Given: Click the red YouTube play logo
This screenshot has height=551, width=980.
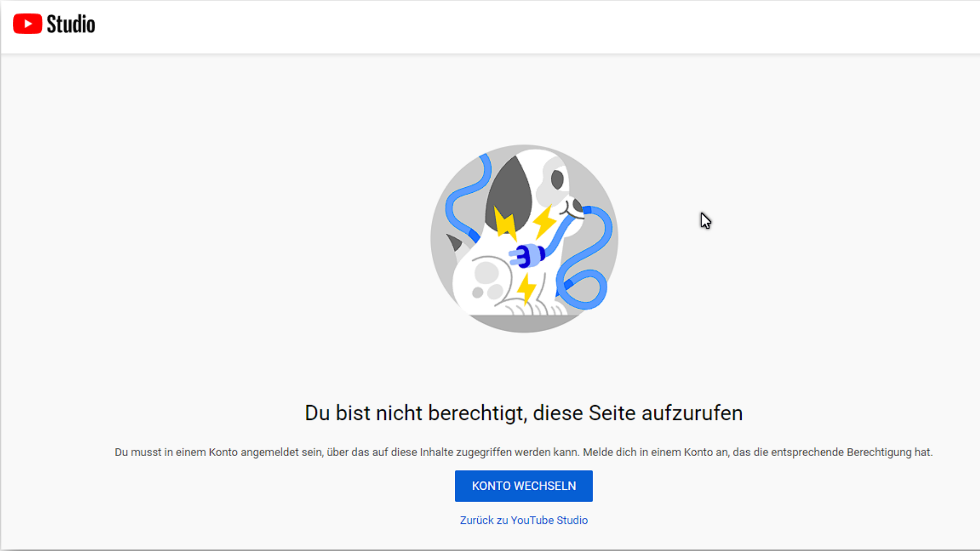Looking at the screenshot, I should (x=28, y=24).
